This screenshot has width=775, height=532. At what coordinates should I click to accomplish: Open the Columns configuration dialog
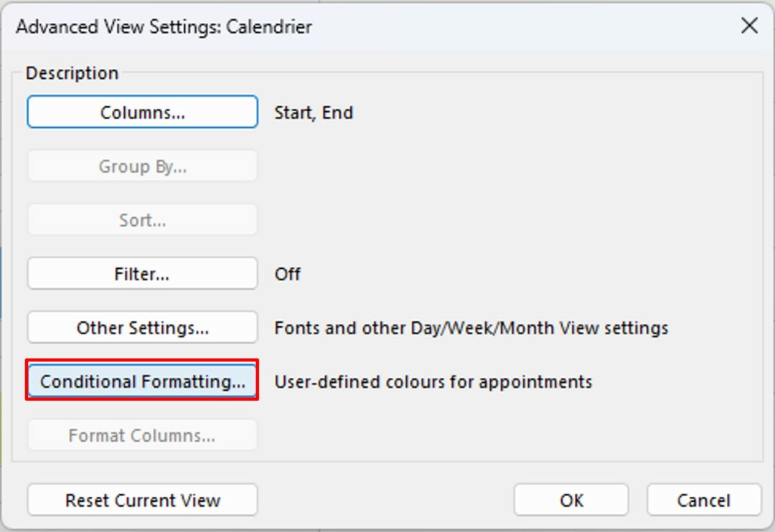141,112
